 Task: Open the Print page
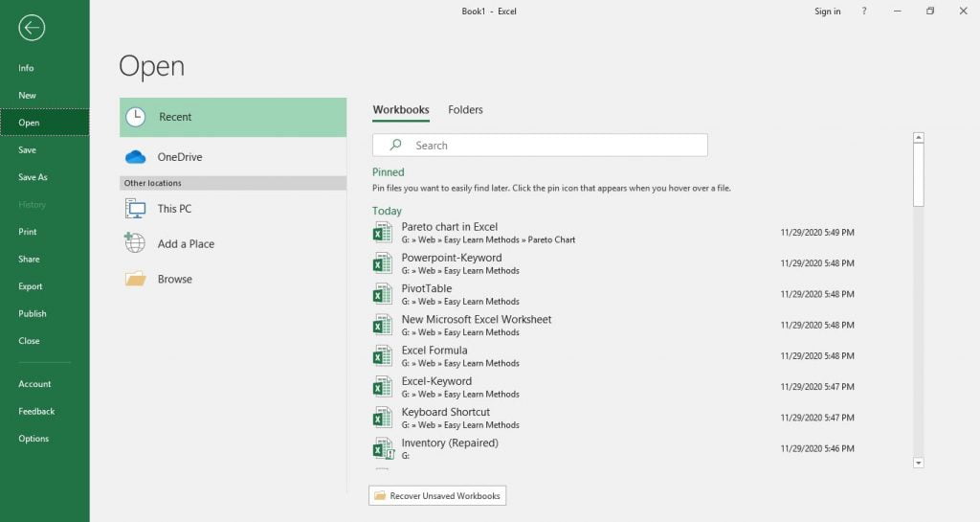44,231
